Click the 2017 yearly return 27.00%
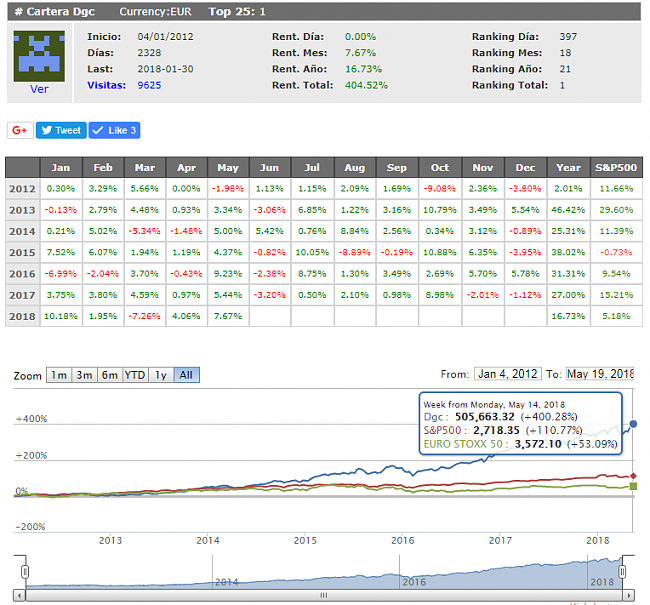Viewport: 650px width, 605px height. point(568,295)
